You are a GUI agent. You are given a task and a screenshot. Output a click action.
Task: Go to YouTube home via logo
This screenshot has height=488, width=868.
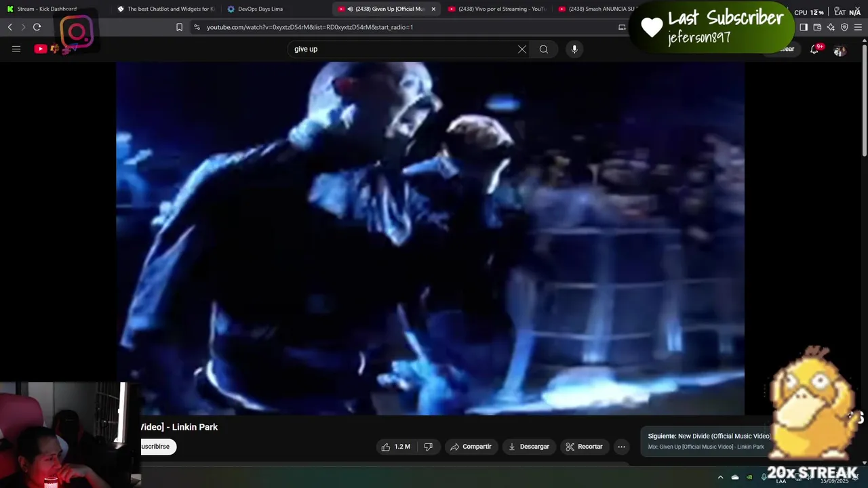click(x=41, y=49)
